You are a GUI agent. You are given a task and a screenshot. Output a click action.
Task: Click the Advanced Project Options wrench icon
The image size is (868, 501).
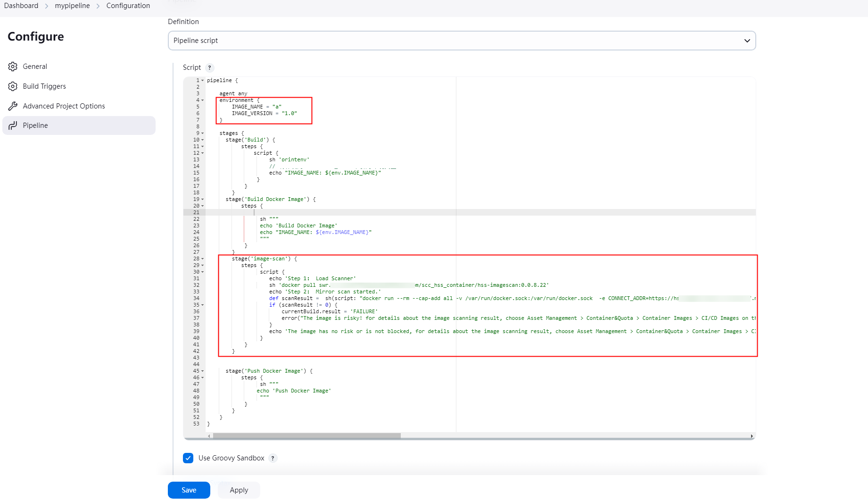click(13, 106)
